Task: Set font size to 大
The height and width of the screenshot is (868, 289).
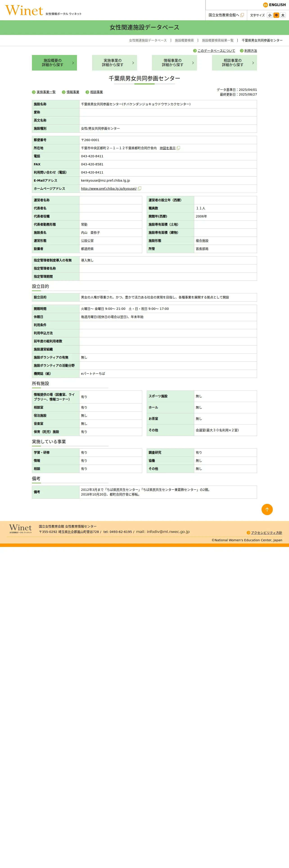Action: pos(283,15)
